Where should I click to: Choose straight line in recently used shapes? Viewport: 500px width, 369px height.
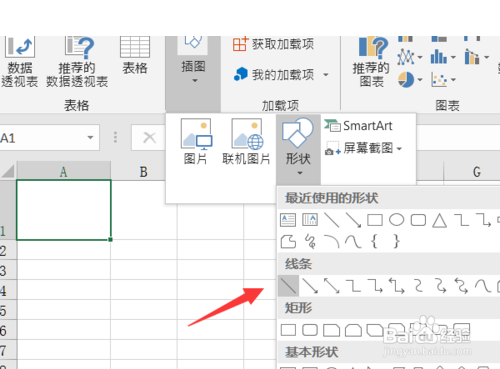point(331,220)
